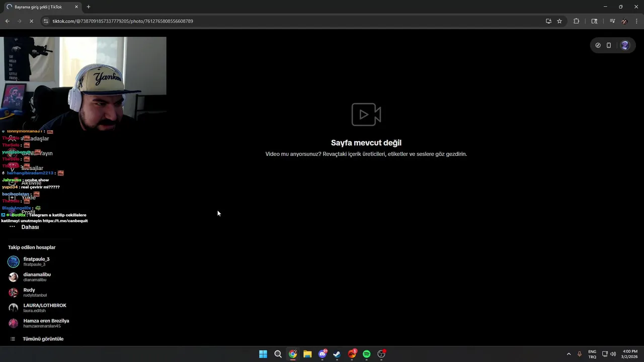The image size is (644, 362).
Task: Select the Bayrama giriş şekli TikTok tab
Action: (x=42, y=7)
